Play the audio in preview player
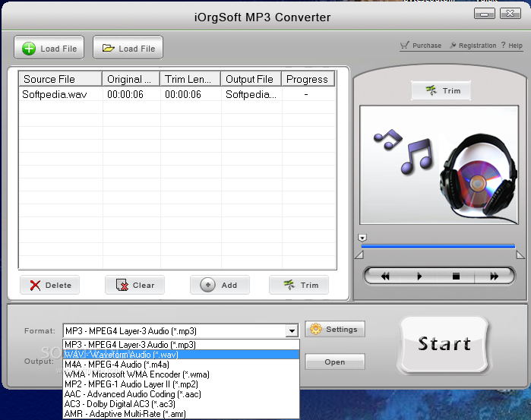Viewport: 531px width, 420px height. [419, 276]
